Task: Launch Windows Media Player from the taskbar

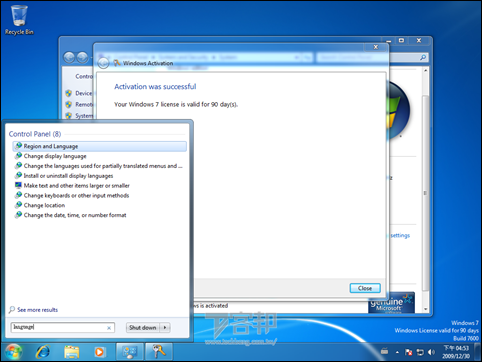Action: click(99, 352)
